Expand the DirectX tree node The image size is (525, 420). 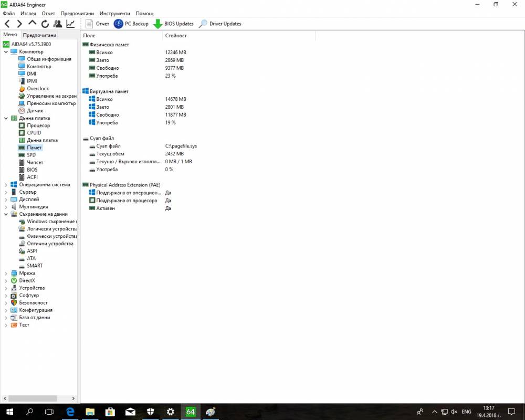point(6,281)
